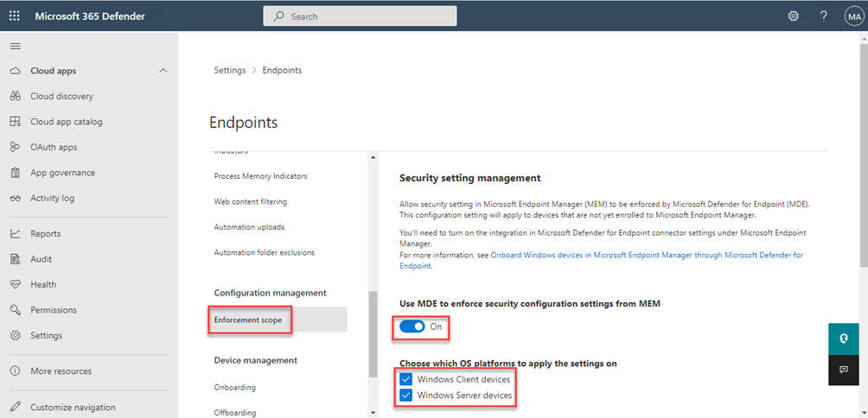Image resolution: width=868 pixels, height=418 pixels.
Task: Open Health in navigation
Action: tap(43, 284)
